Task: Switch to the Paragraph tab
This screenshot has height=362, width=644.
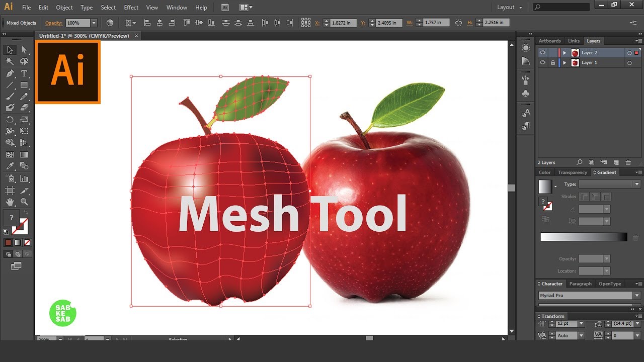Action: 581,284
